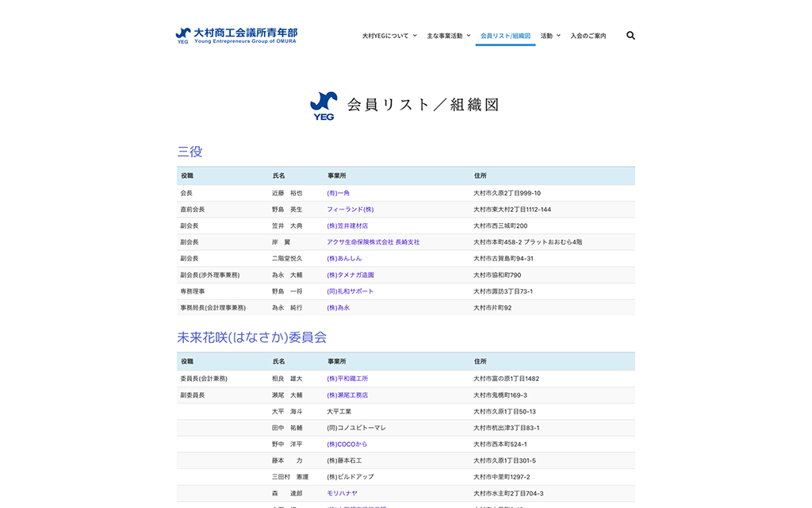This screenshot has width=812, height=508.
Task: Click the (同)コノユビトーマレ business cell
Action: click(356, 428)
